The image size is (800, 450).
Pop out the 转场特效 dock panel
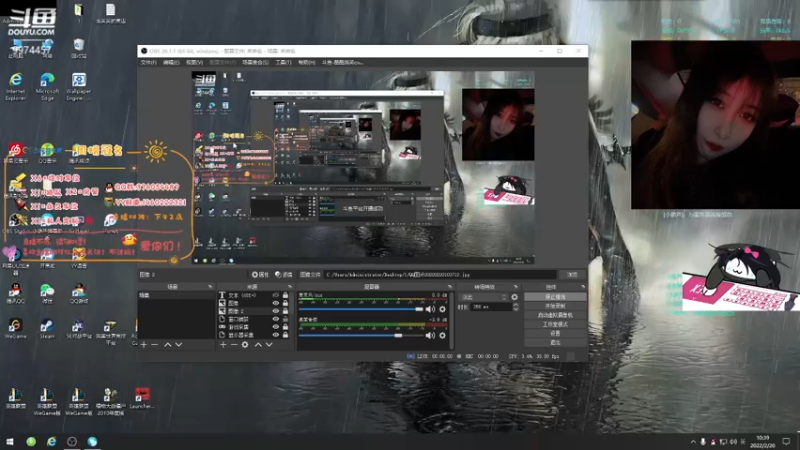[516, 287]
